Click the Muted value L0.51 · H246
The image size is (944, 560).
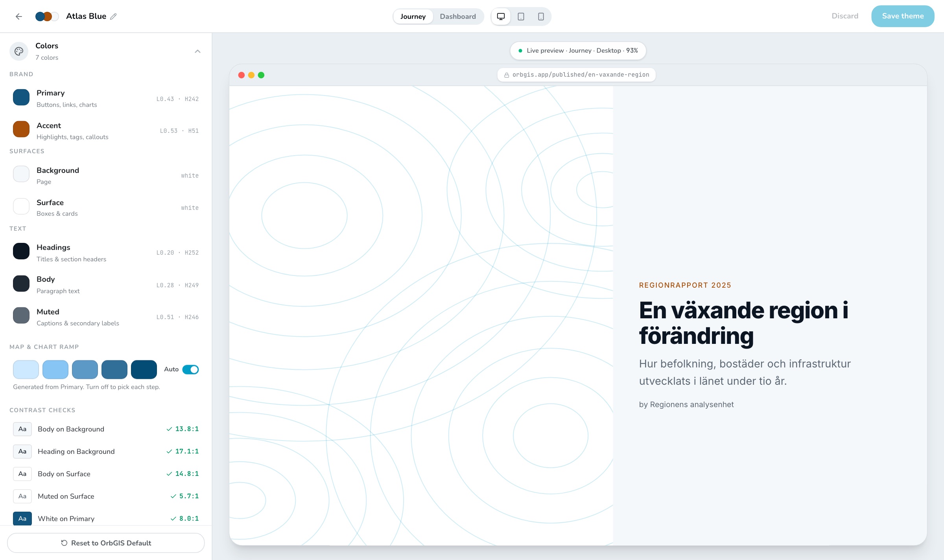(x=177, y=317)
